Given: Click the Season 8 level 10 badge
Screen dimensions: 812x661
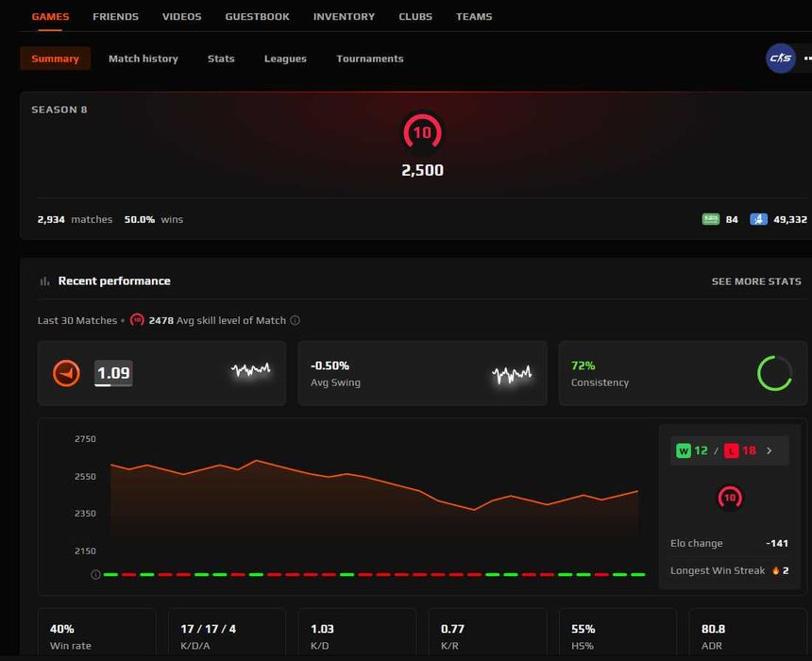Looking at the screenshot, I should pos(422,132).
